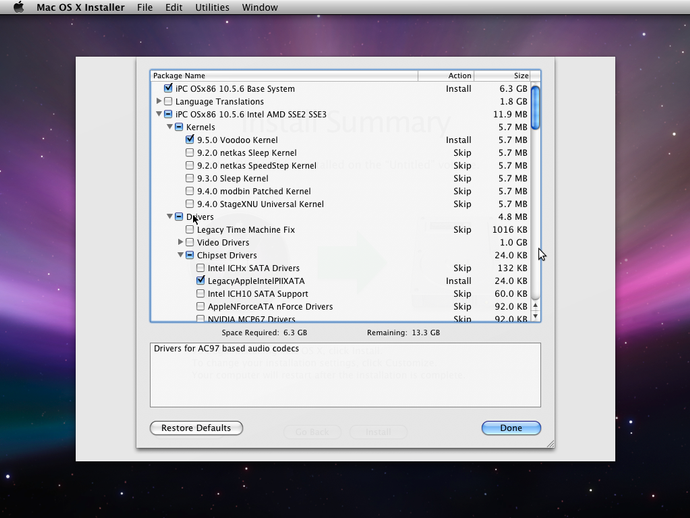Select the Intel ICH10 SATA Support row text
The height and width of the screenshot is (518, 690).
258,294
